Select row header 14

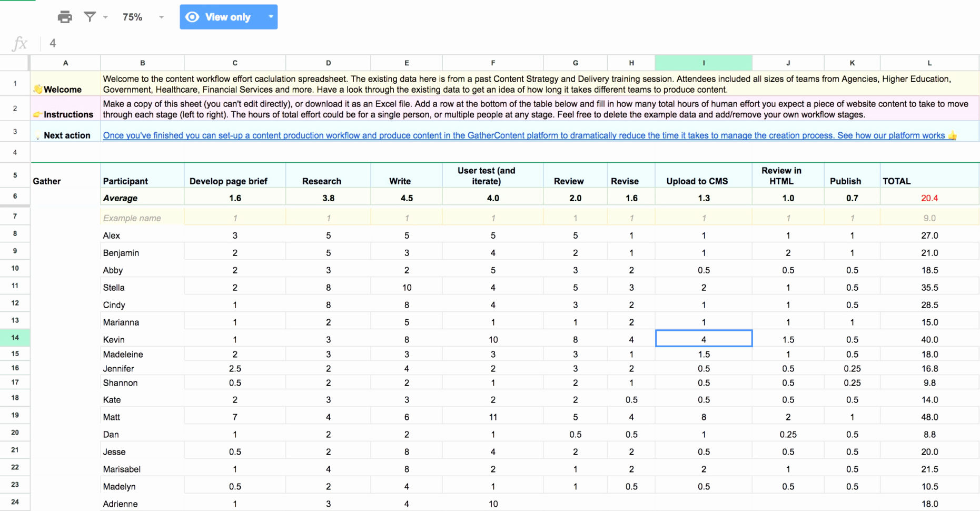pos(14,338)
